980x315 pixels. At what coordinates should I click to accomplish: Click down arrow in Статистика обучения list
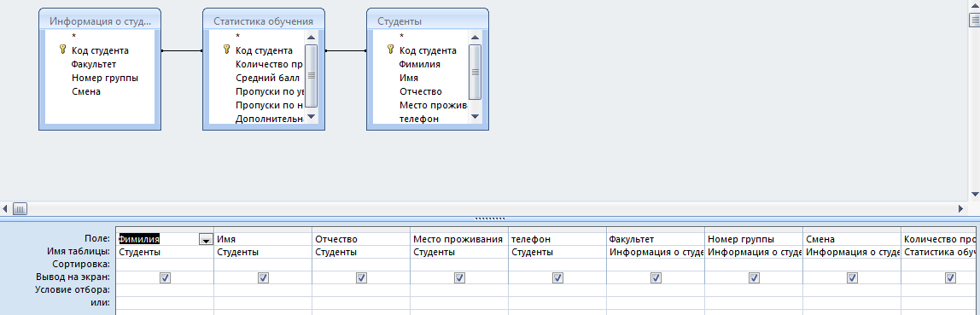pyautogui.click(x=312, y=117)
